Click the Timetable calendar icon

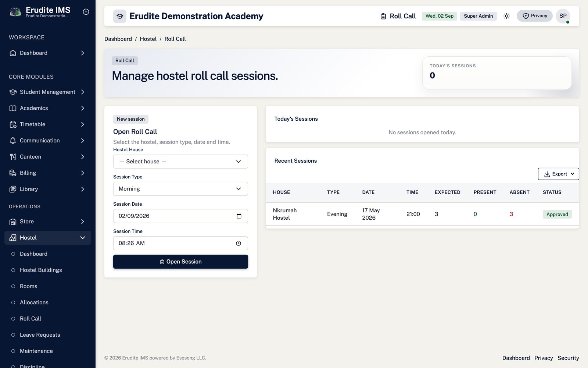tap(13, 124)
